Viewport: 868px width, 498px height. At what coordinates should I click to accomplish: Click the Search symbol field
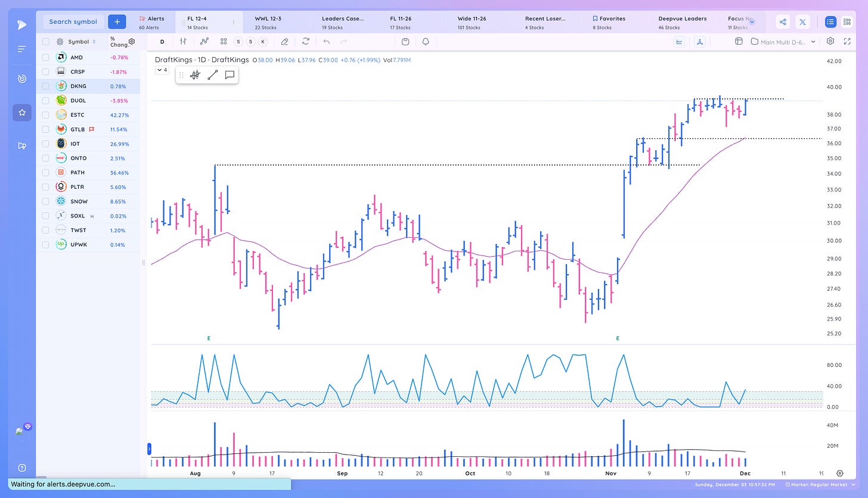73,21
